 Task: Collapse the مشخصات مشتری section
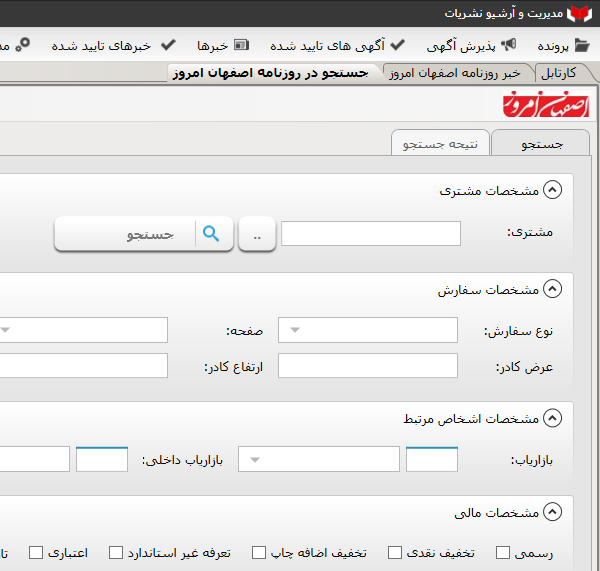[x=553, y=190]
